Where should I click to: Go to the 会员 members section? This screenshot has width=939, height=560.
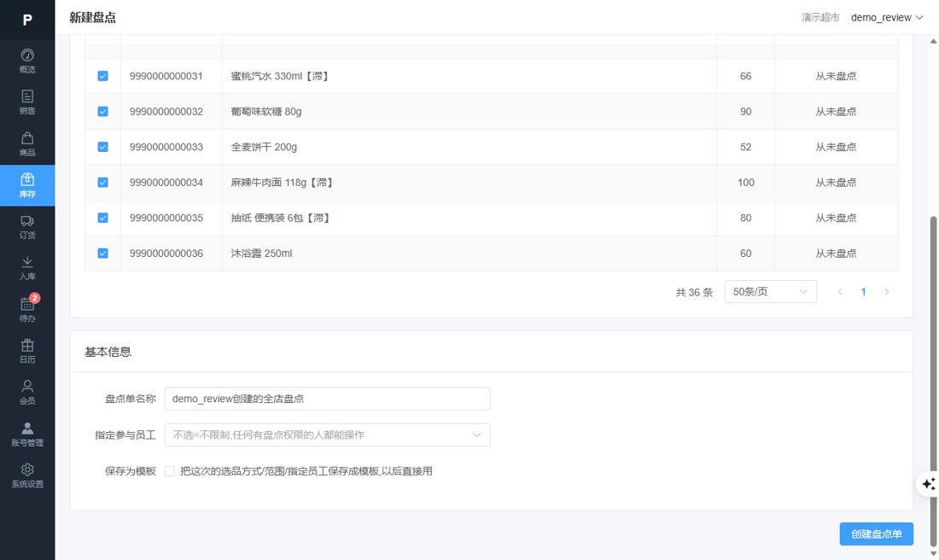(27, 393)
